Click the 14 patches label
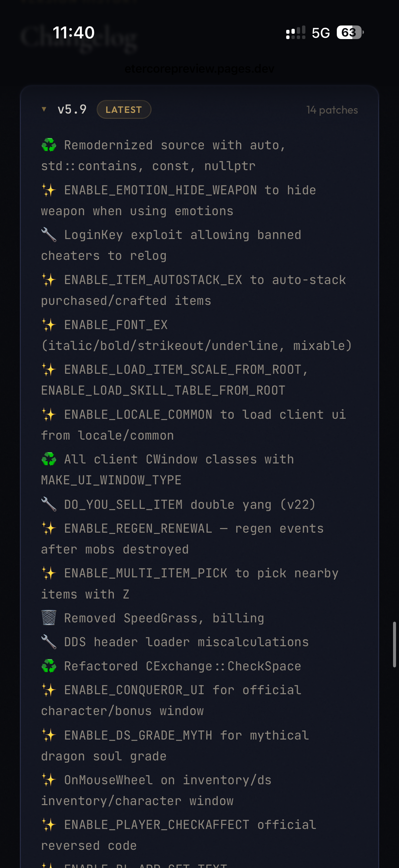The image size is (399, 868). pos(332,110)
